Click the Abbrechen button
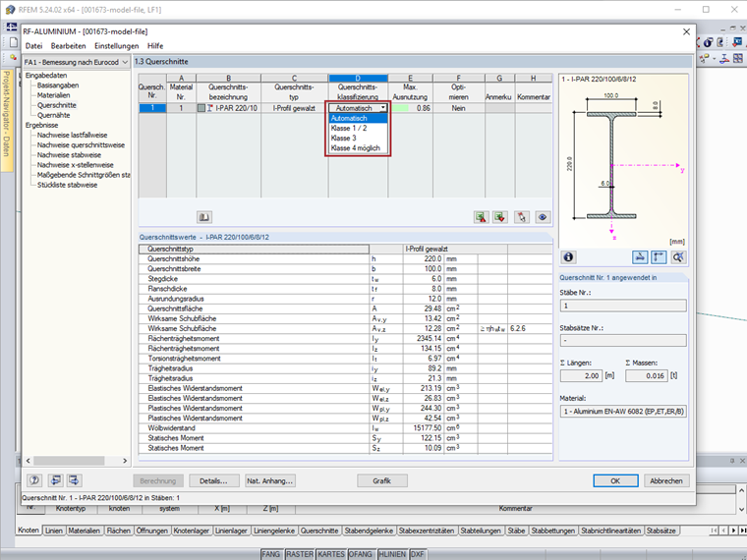This screenshot has height=560, width=747. coord(666,480)
